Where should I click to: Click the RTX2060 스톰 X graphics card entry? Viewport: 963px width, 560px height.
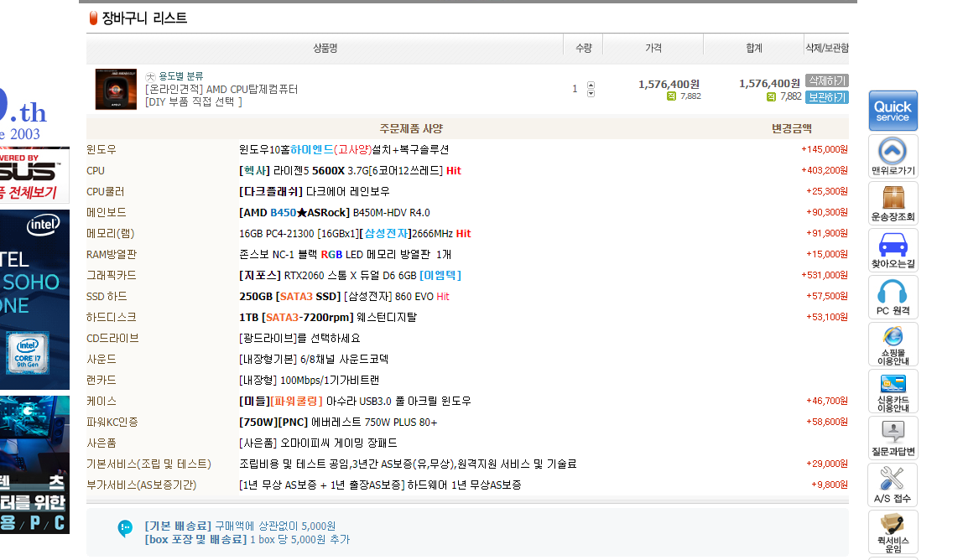(x=350, y=276)
